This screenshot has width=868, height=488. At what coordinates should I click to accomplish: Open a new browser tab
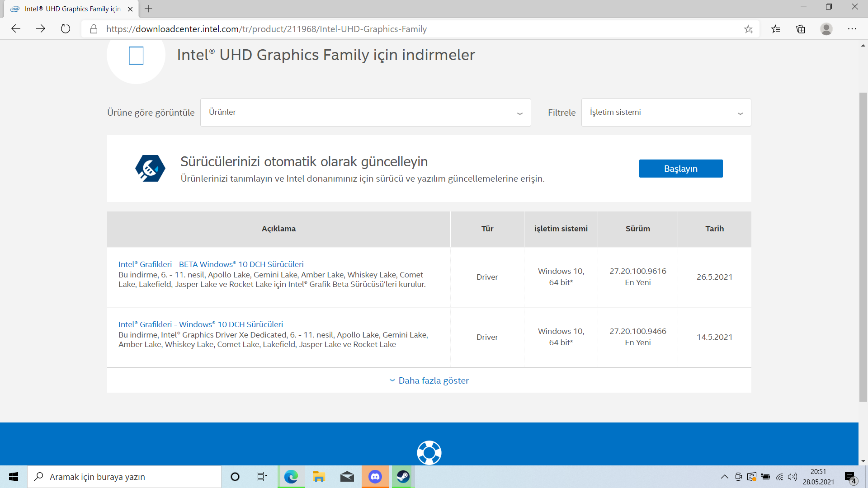pyautogui.click(x=148, y=9)
